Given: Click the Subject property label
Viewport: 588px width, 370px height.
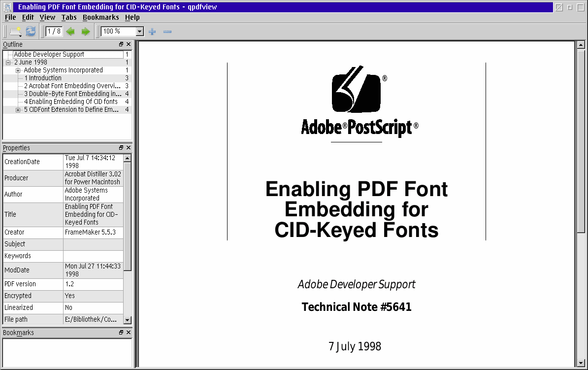Looking at the screenshot, I should (x=15, y=244).
